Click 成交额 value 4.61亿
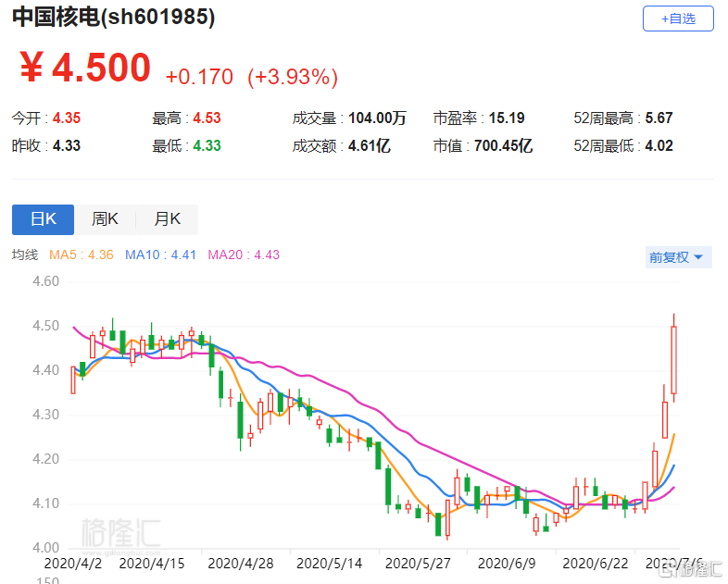The width and height of the screenshot is (728, 584). point(370,145)
